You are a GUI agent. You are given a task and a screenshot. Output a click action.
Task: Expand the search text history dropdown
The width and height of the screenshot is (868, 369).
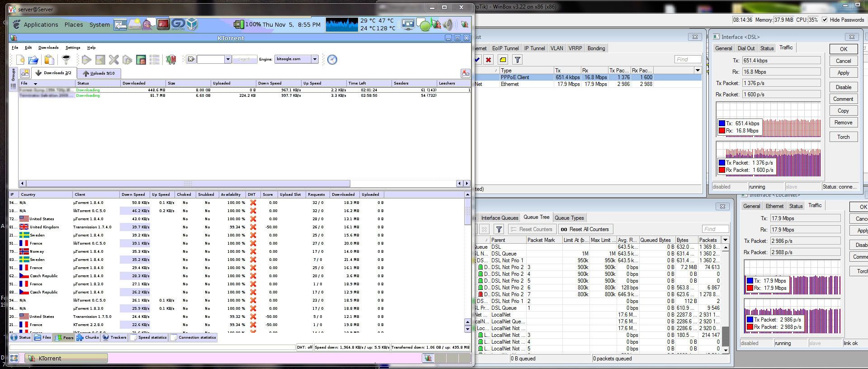pos(228,59)
